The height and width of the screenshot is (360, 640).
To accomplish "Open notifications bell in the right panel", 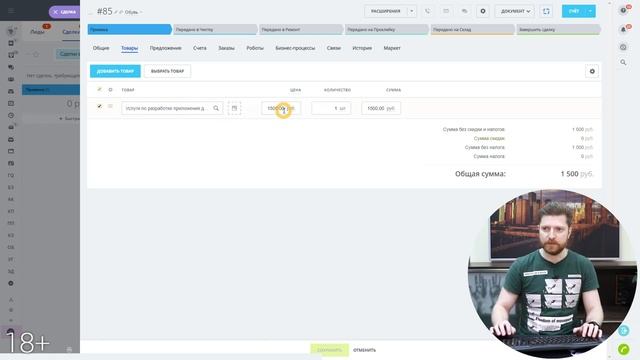I will coord(623,30).
